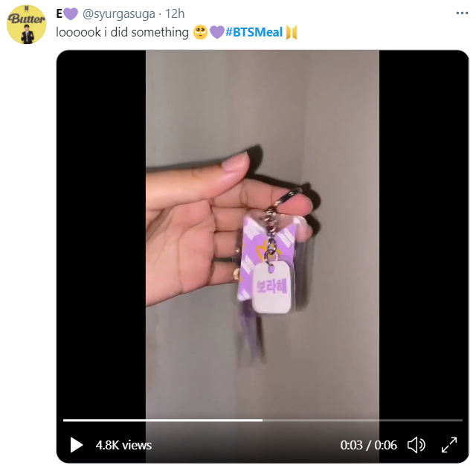Click the purple heart emoji before #BTSMeal
This screenshot has width=476, height=471.
click(216, 32)
